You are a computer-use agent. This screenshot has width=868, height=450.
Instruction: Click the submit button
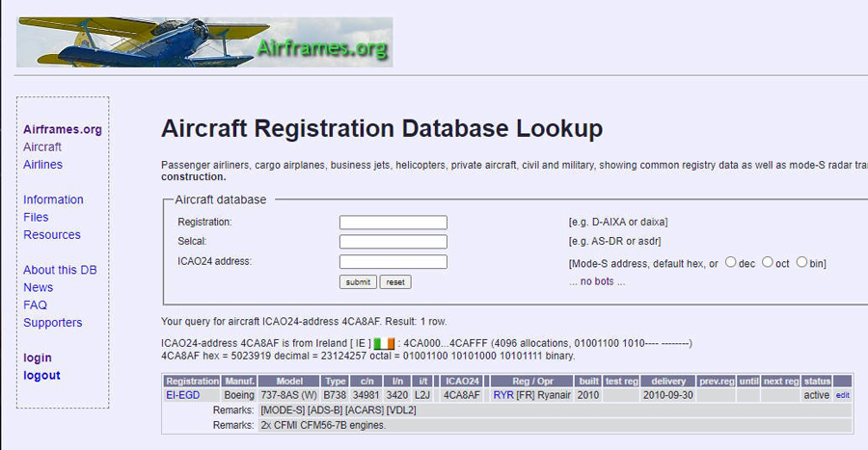(x=358, y=282)
